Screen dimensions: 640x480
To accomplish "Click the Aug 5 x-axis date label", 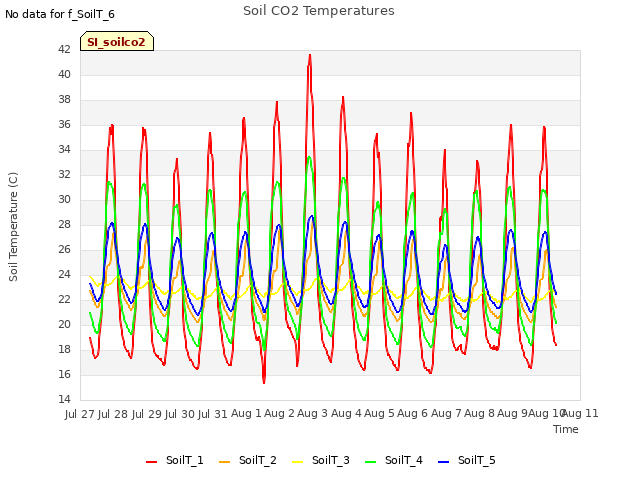I will click(379, 414).
